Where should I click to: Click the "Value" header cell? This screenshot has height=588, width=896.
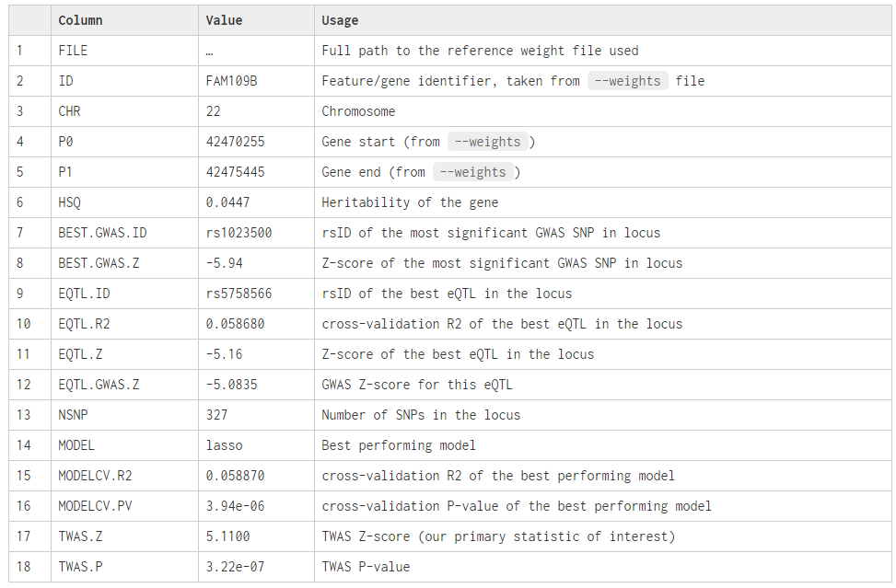(224, 20)
